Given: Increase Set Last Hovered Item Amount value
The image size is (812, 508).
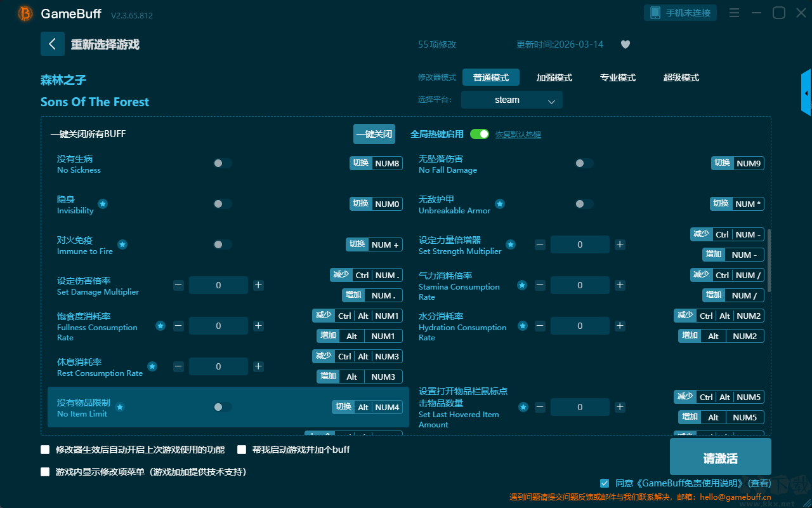Looking at the screenshot, I should 620,407.
